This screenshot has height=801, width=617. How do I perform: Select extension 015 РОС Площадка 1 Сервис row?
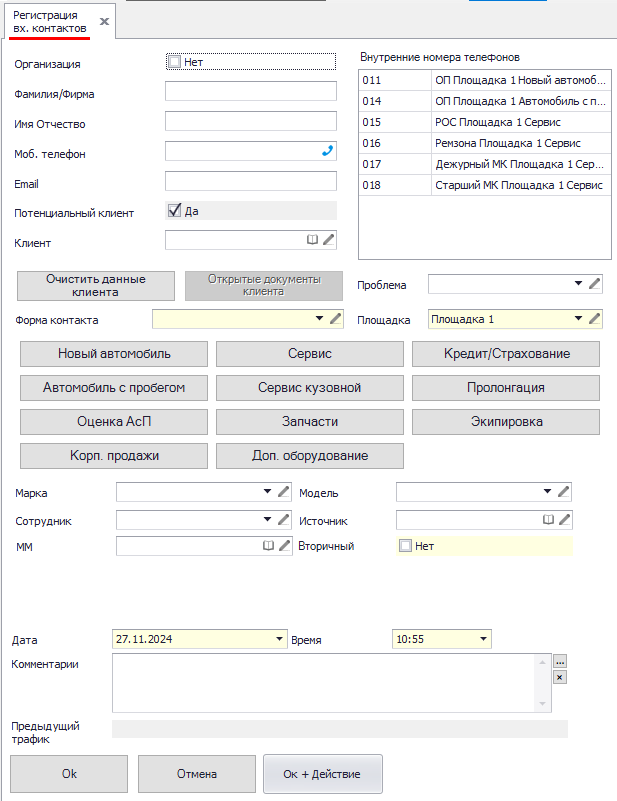click(x=483, y=120)
